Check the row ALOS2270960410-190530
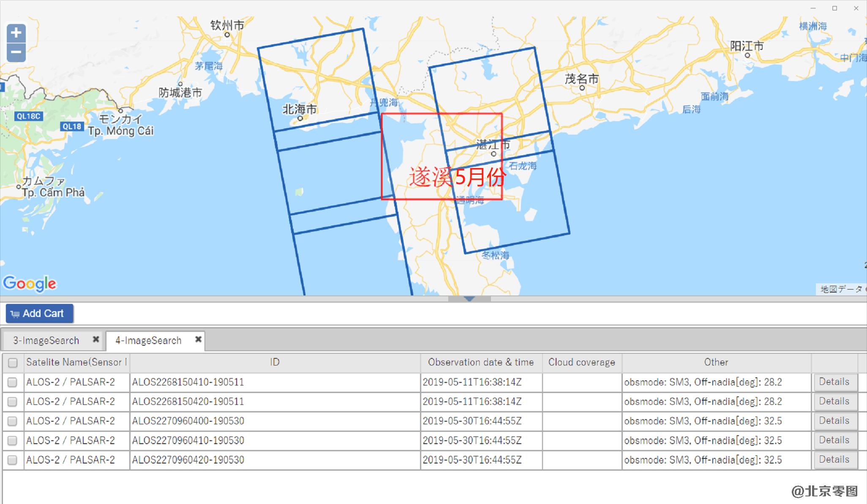The image size is (867, 504). [x=12, y=440]
